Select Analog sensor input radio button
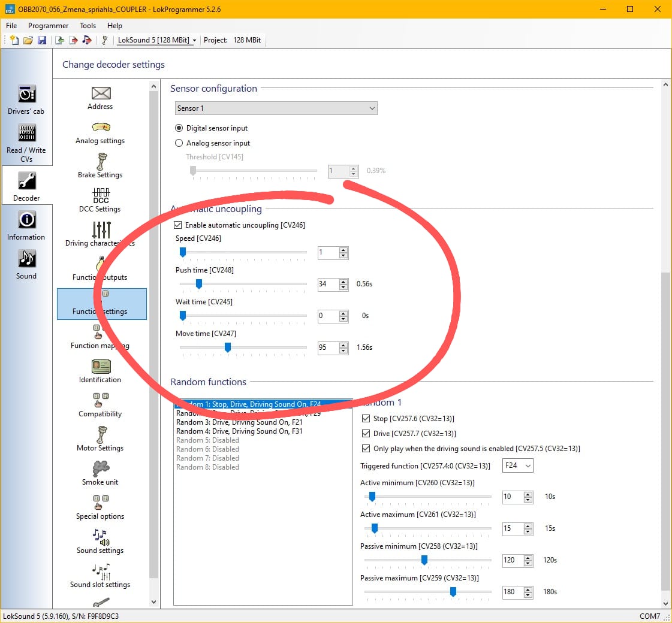This screenshot has height=623, width=672. coord(179,143)
